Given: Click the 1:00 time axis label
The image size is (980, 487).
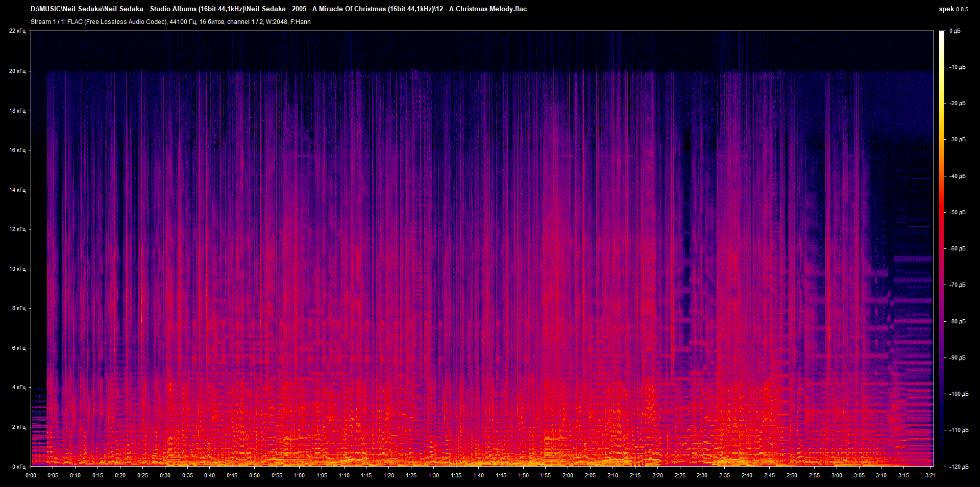Looking at the screenshot, I should [299, 475].
